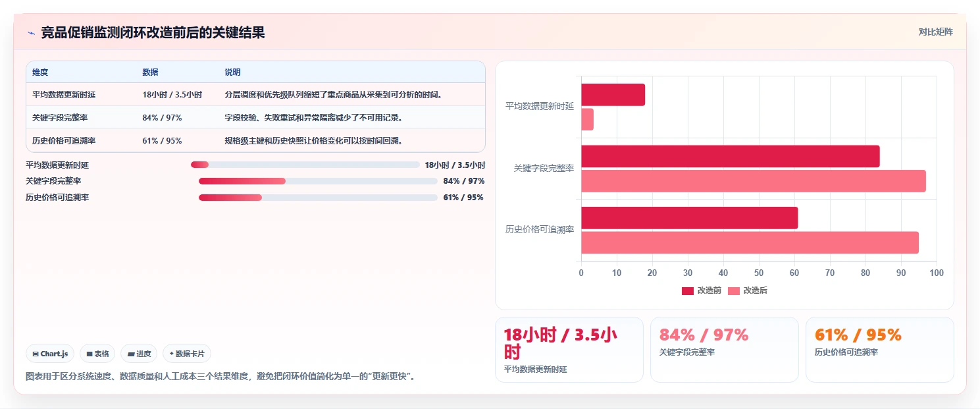Open the red 18小时 / 3.5小时 stat card
980x409 pixels.
point(569,350)
